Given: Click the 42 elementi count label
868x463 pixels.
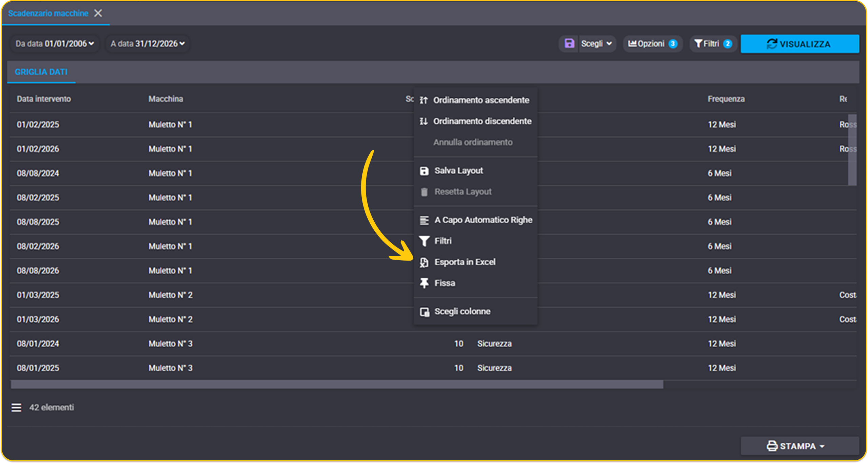Looking at the screenshot, I should pos(52,407).
